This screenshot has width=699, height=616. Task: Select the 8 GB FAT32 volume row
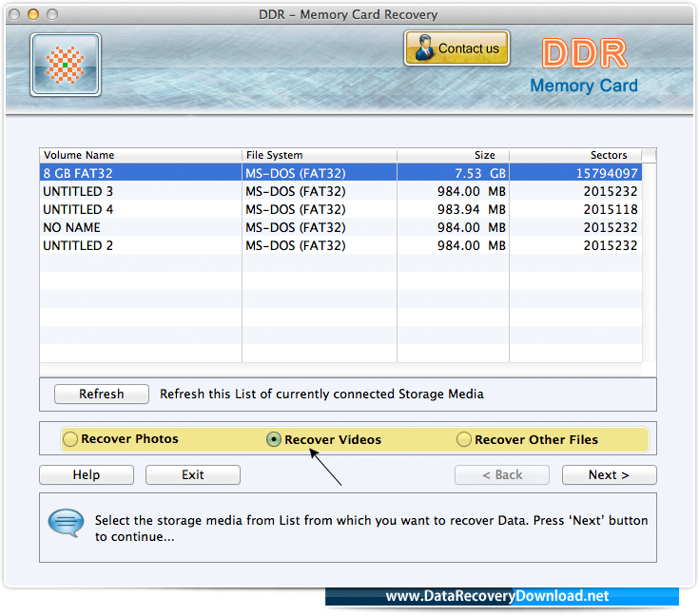[341, 173]
